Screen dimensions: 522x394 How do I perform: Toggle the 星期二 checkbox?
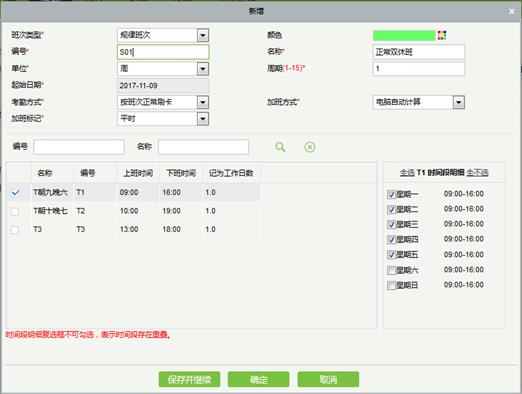391,209
